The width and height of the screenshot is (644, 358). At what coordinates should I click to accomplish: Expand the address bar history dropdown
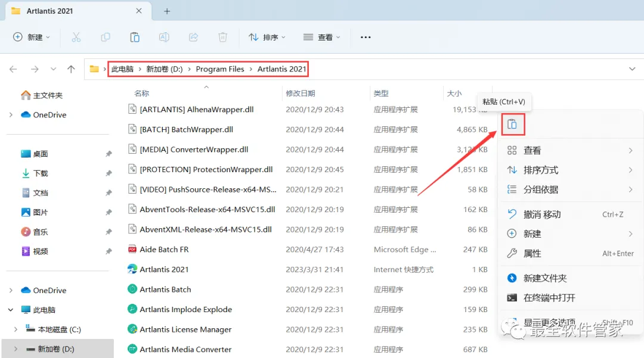632,69
